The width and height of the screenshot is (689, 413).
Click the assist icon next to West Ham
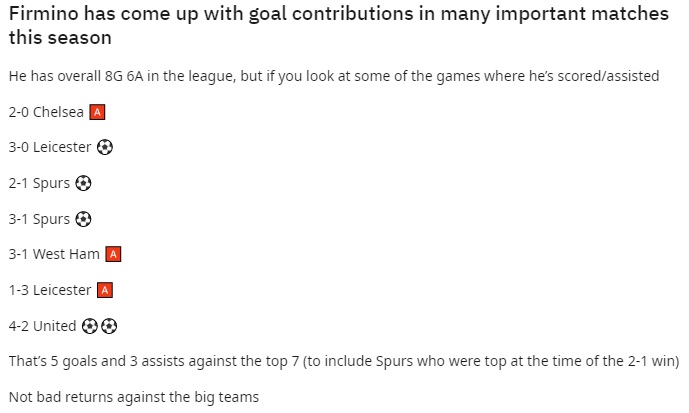(113, 254)
